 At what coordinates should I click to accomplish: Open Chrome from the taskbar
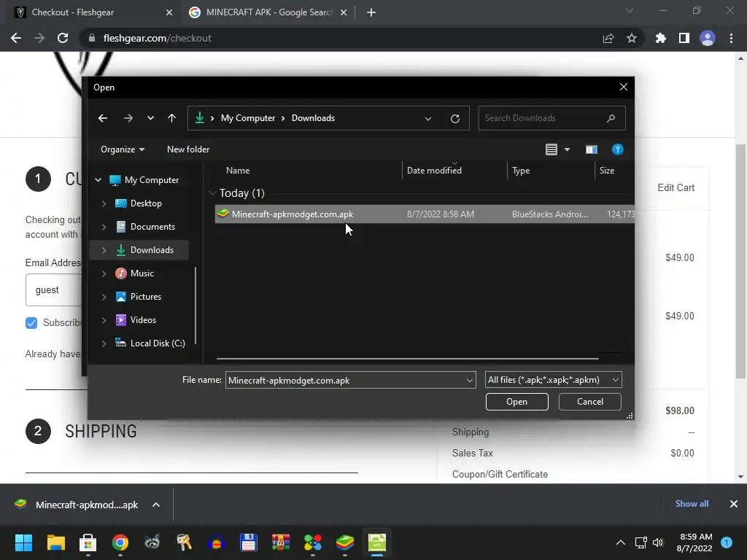pyautogui.click(x=120, y=542)
